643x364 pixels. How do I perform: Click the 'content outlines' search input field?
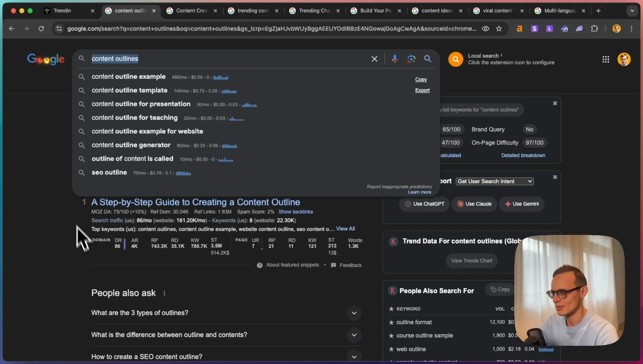229,59
